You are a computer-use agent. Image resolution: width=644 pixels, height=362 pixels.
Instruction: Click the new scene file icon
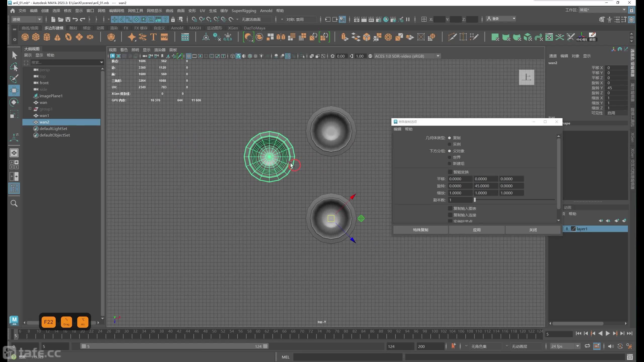[53, 19]
